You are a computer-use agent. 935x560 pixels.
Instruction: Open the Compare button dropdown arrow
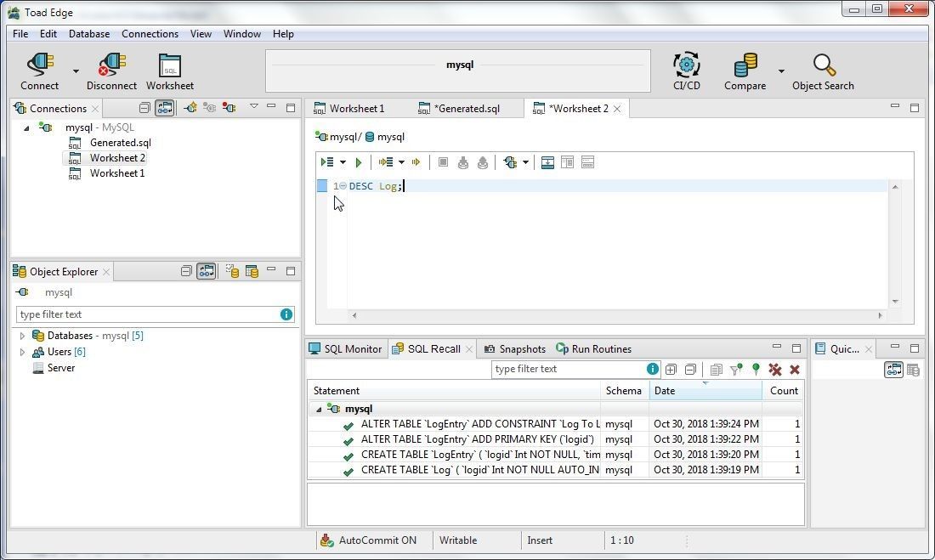tap(781, 71)
